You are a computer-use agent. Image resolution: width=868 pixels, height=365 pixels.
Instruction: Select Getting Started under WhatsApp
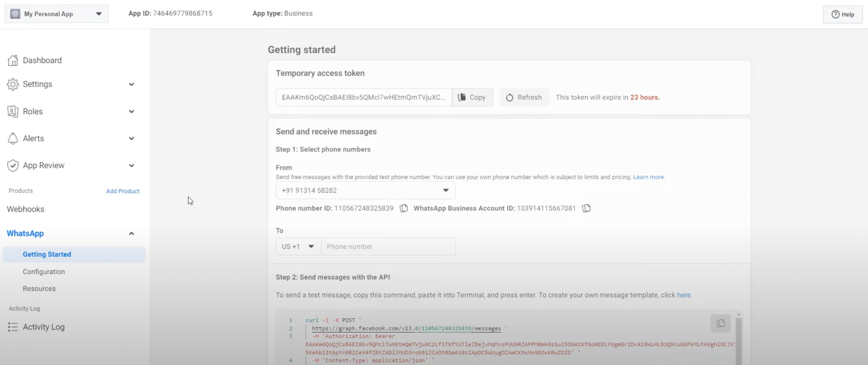point(74,254)
